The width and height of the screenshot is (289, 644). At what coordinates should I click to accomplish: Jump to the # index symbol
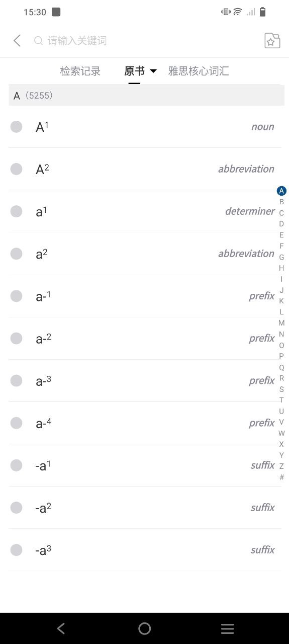pos(281,477)
